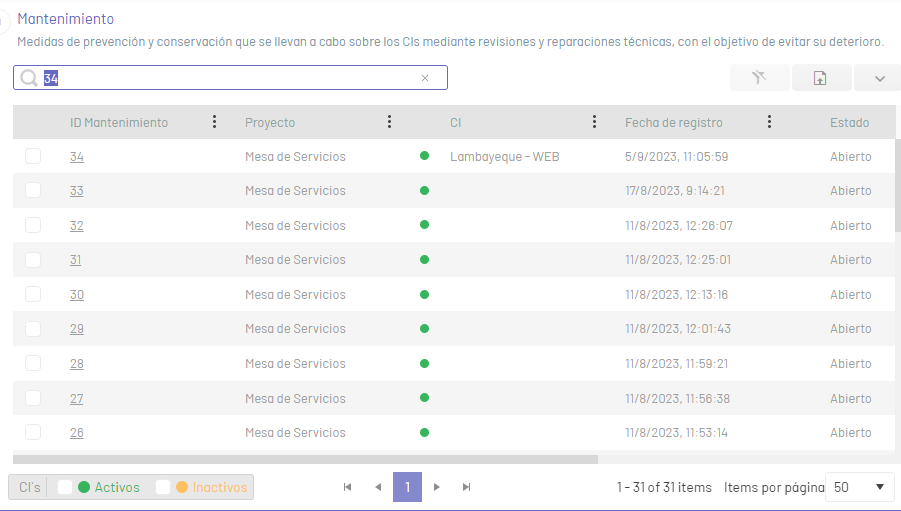
Task: Open the CI column options menu
Action: pos(594,122)
